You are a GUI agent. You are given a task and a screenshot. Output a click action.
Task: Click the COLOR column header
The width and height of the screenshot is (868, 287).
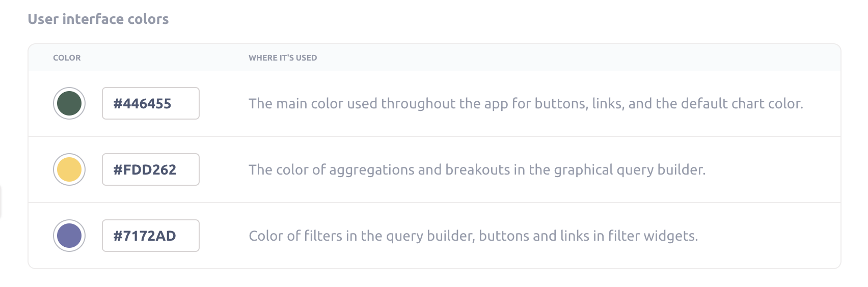pyautogui.click(x=67, y=58)
